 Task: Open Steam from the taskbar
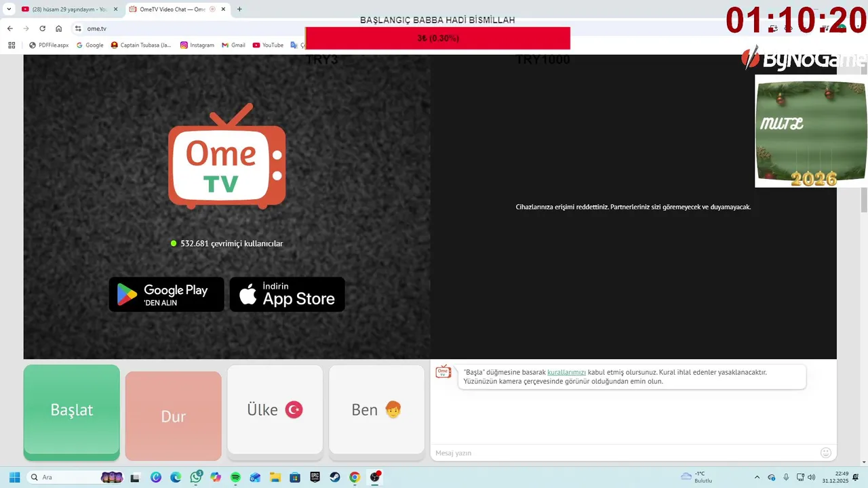335,477
